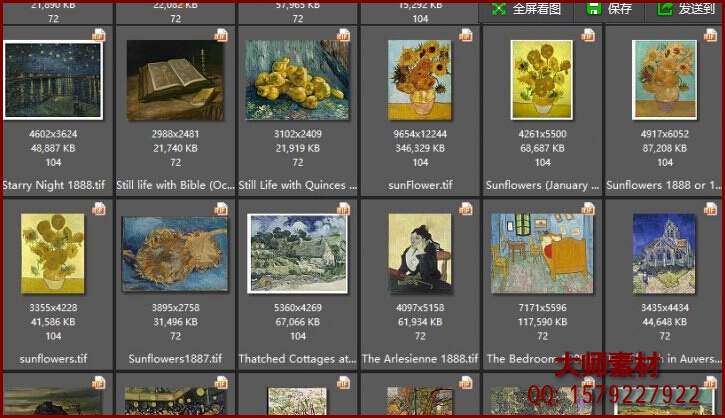This screenshot has height=418, width=725.
Task: Select the sunflowers.tif painting thumbnail
Action: coord(53,253)
